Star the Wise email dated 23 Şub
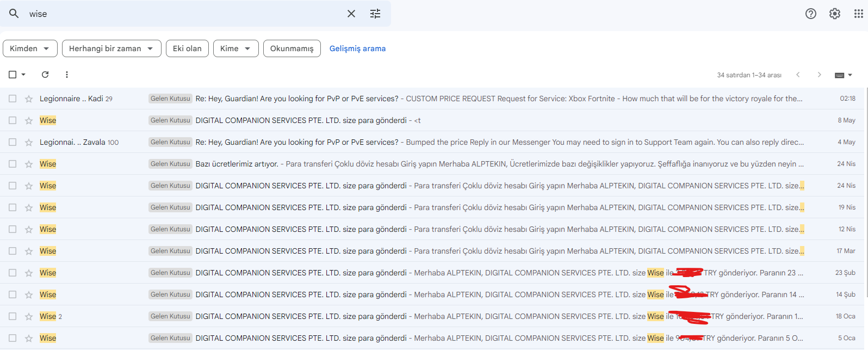The width and height of the screenshot is (868, 350). tap(29, 273)
